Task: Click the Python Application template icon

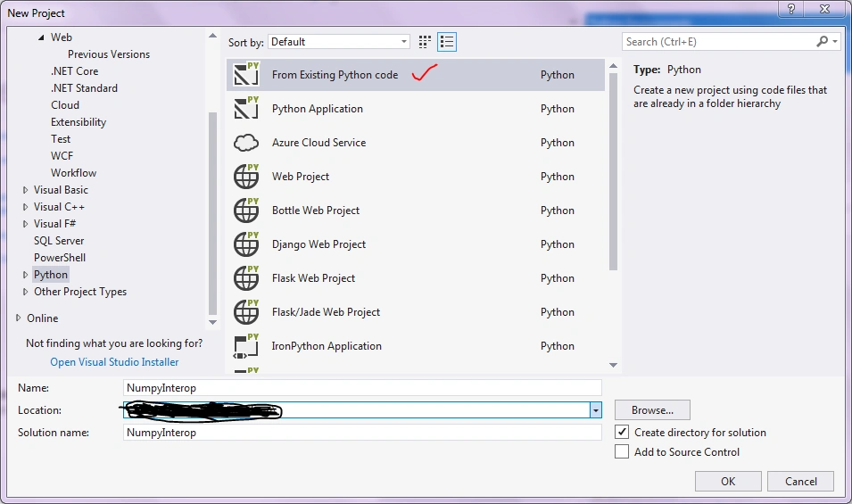Action: click(246, 108)
